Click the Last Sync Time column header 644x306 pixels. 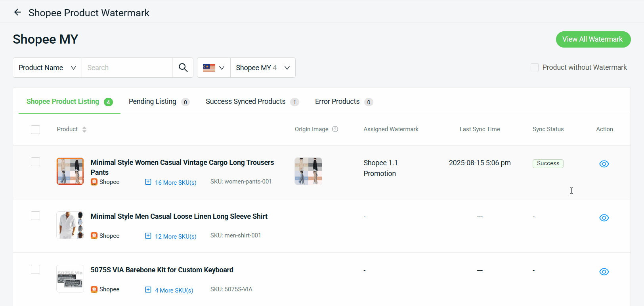480,129
